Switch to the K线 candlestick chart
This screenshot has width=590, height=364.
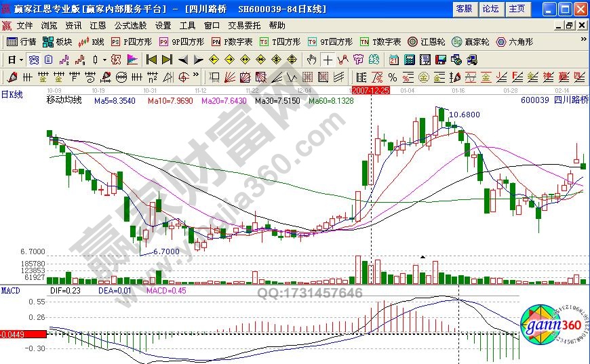[x=92, y=41]
